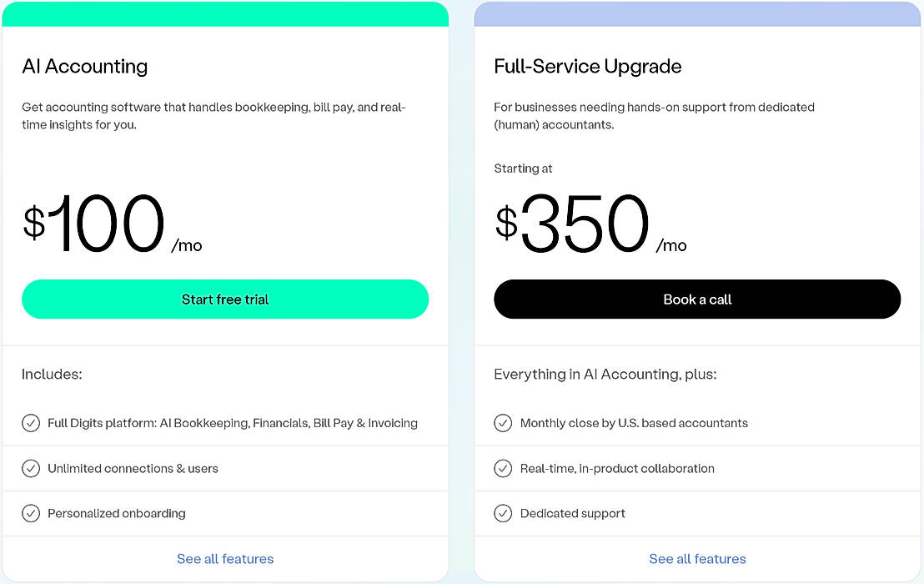The width and height of the screenshot is (924, 584).
Task: Click checkmark icon beside Personalized onboarding
Action: click(x=31, y=513)
